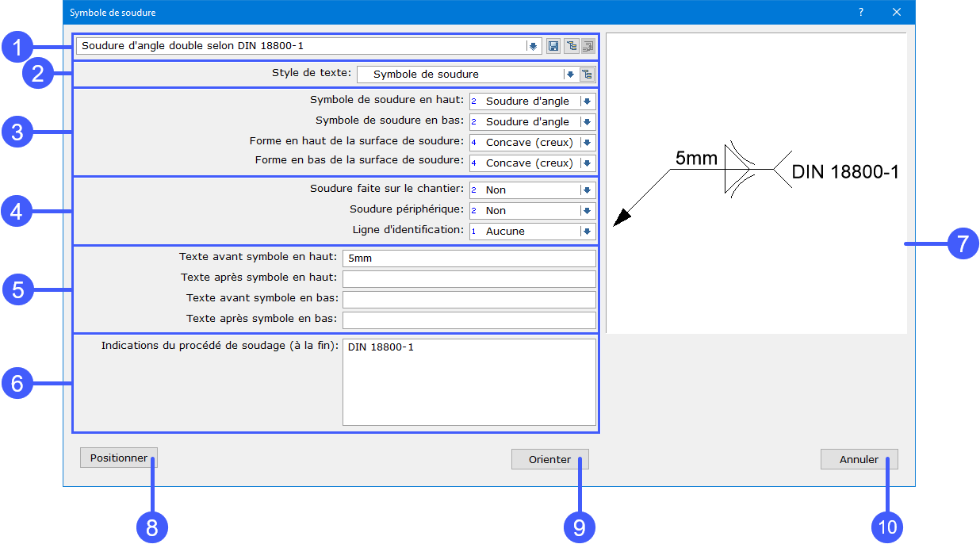Open the Style de texte dropdown
The image size is (980, 544).
point(569,75)
